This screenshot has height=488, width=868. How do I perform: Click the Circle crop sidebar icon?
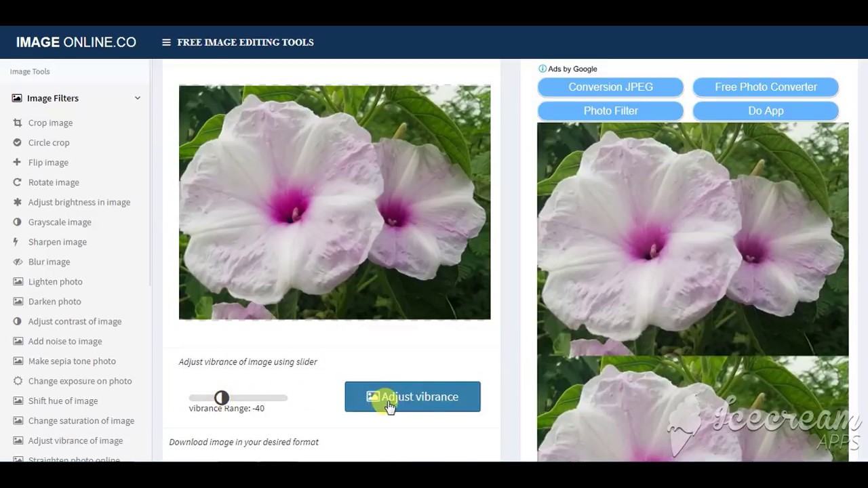(17, 142)
